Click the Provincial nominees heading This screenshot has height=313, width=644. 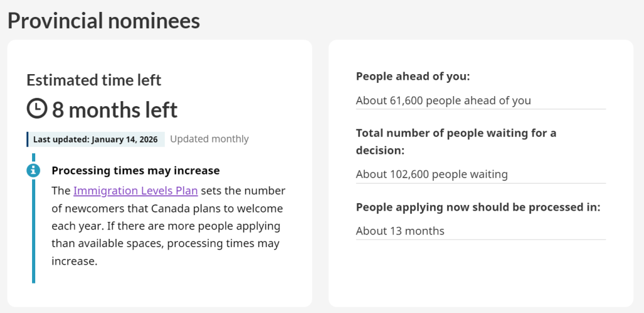(x=104, y=20)
